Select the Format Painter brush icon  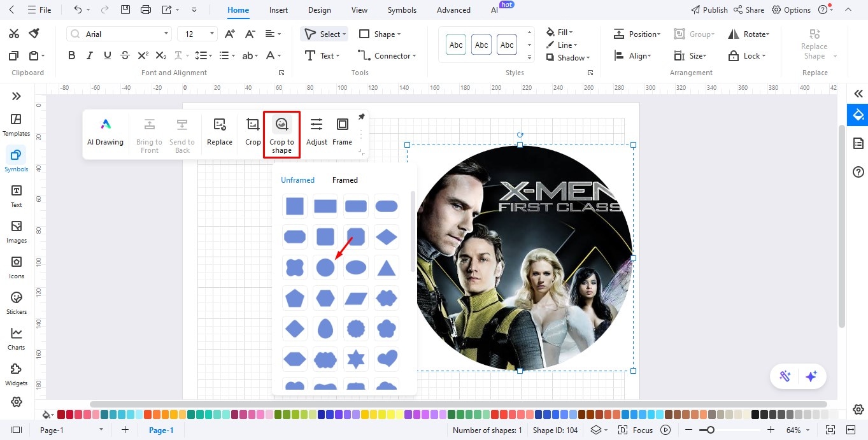click(x=34, y=33)
